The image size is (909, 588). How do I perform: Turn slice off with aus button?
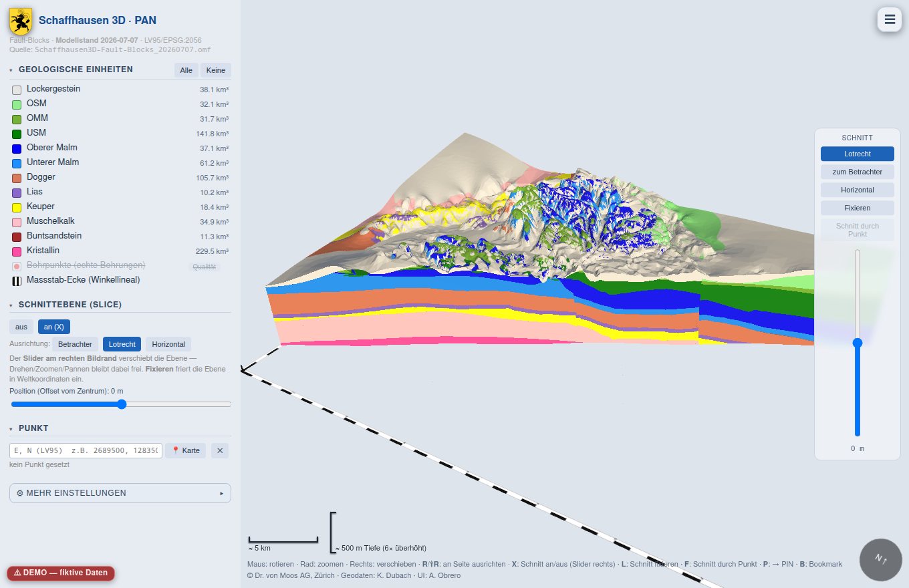21,327
